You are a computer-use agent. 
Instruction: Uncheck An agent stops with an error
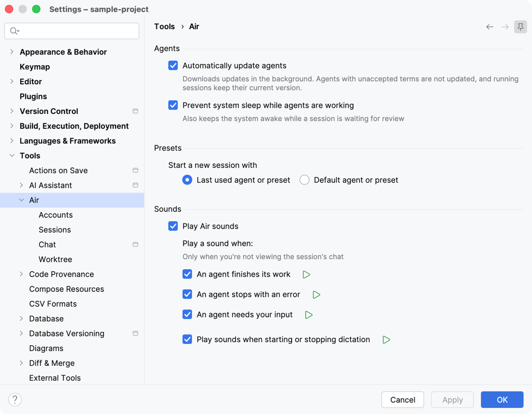pyautogui.click(x=187, y=294)
